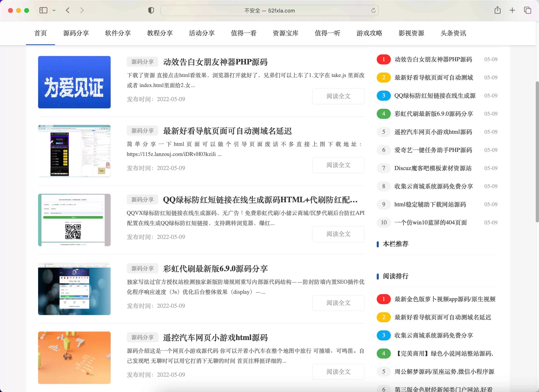Screen dimensions: 539x392
Task: Open the orange toy car game thumbnail
Action: click(x=74, y=358)
